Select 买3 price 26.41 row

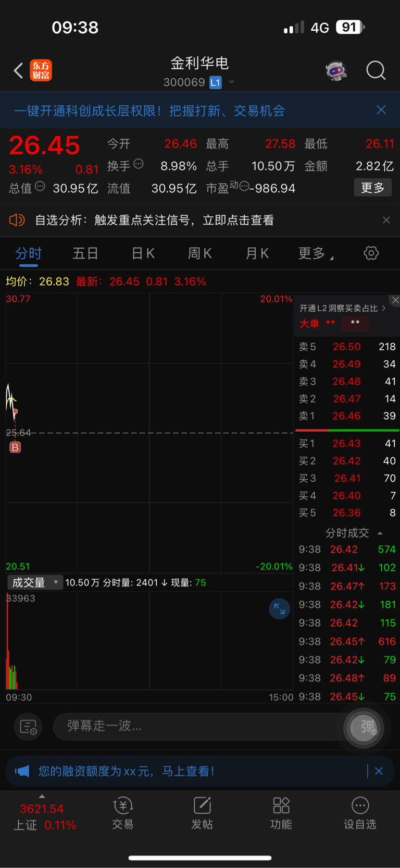pyautogui.click(x=347, y=478)
